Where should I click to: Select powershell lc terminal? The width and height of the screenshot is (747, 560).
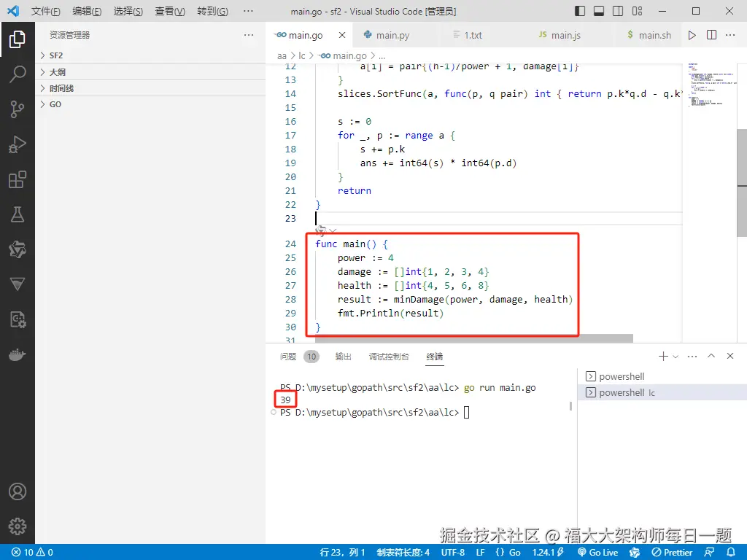662,393
